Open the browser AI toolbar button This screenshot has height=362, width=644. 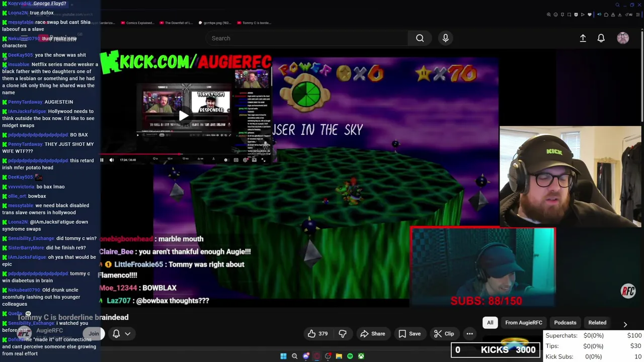pos(629,15)
